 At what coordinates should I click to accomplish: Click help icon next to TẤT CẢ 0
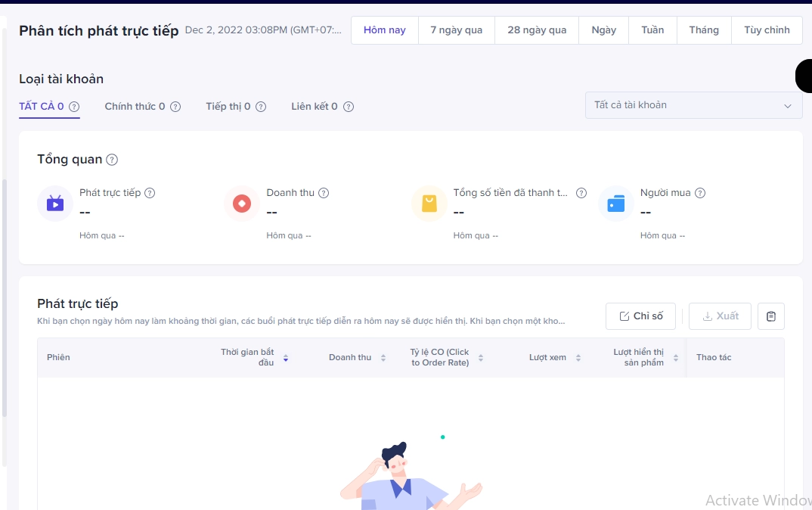coord(74,107)
